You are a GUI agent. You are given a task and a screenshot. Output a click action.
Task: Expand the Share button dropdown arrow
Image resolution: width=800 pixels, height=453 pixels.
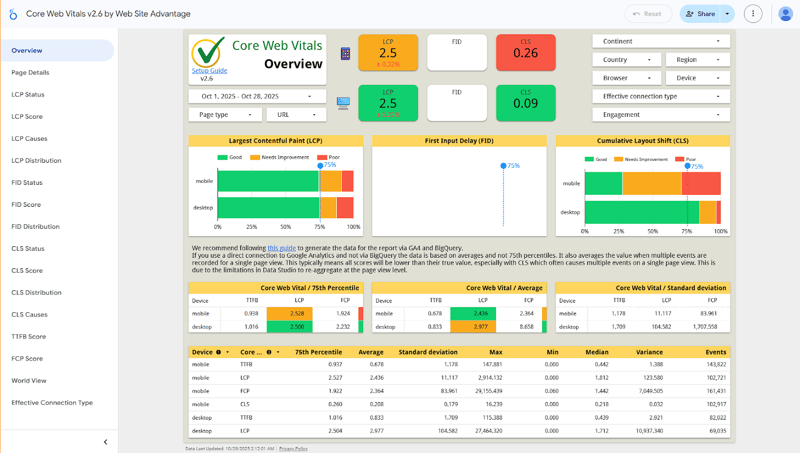pos(728,14)
